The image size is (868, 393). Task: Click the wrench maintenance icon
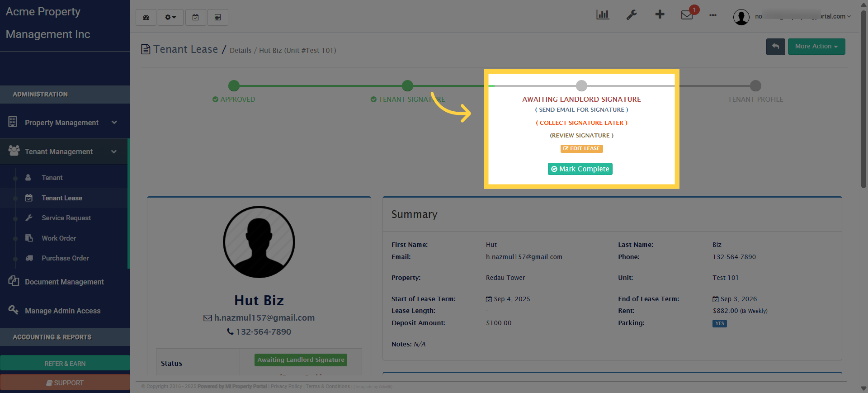coord(632,15)
